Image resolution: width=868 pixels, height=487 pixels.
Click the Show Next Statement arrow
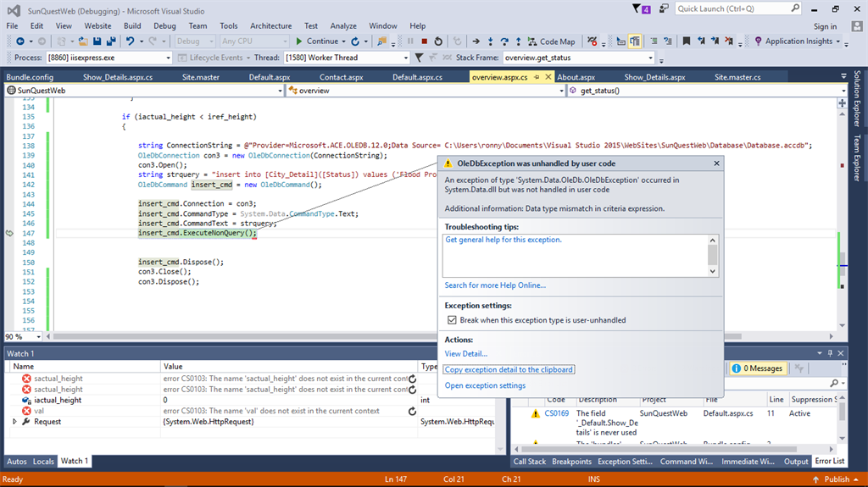point(476,42)
